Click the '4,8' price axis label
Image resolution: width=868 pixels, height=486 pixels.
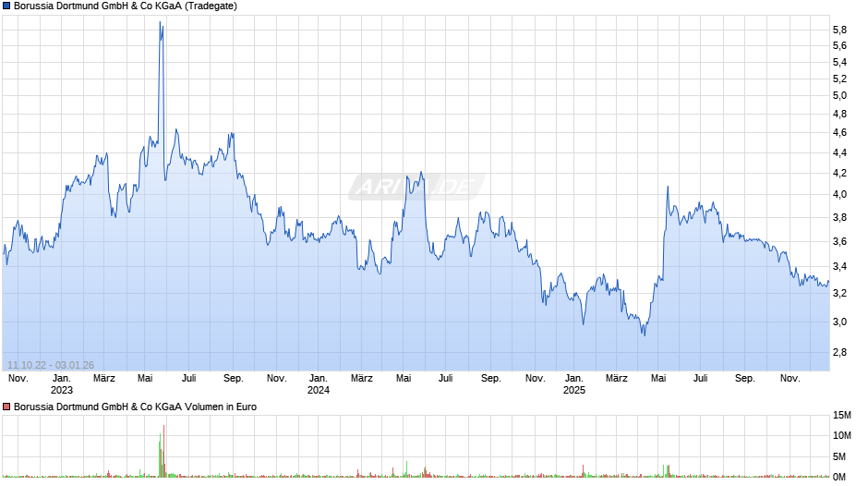point(839,115)
